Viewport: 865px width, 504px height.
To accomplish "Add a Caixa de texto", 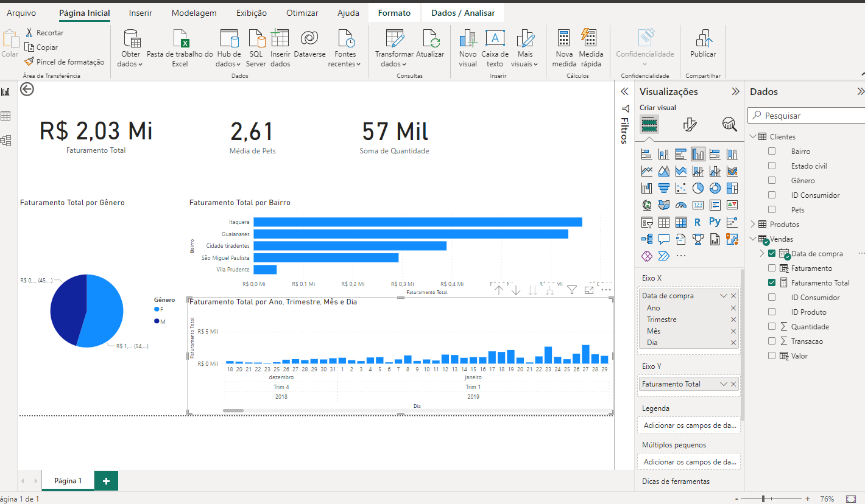I will [x=495, y=48].
